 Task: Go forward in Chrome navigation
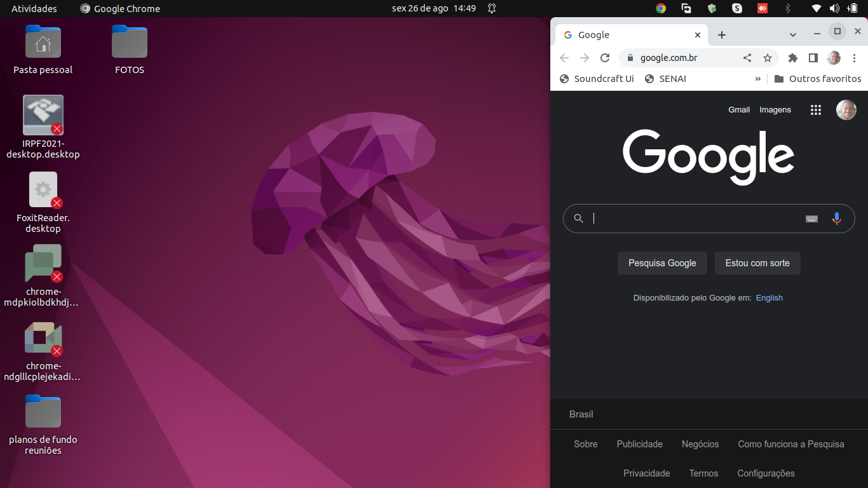click(x=585, y=58)
